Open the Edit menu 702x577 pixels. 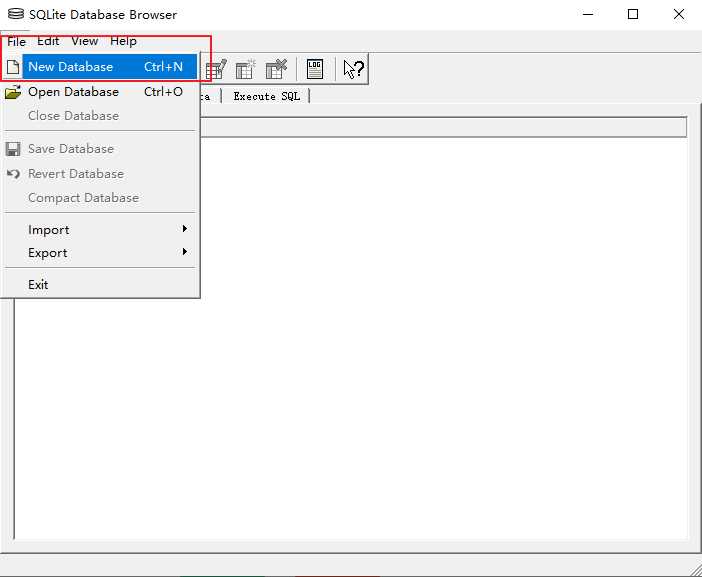(48, 41)
